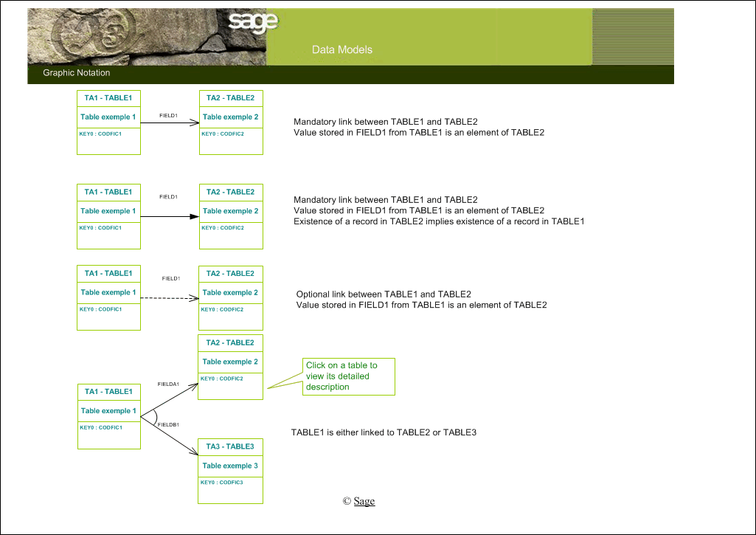This screenshot has height=535, width=756.
Task: Open TA3 - TABLE3 table description
Action: point(230,446)
